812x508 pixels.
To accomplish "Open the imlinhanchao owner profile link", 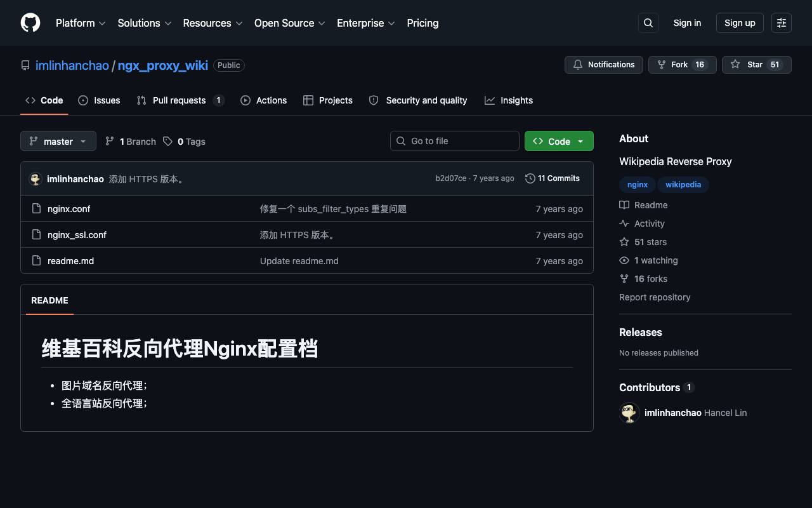I will tap(72, 65).
